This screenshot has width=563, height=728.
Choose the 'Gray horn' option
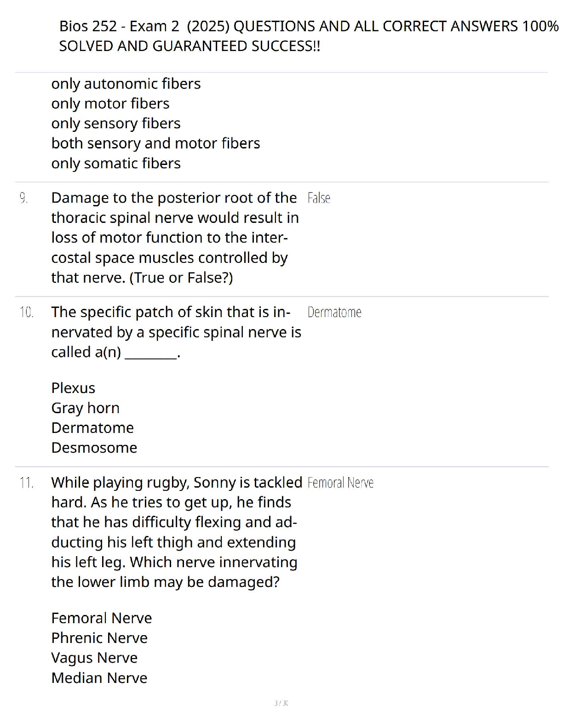[85, 408]
